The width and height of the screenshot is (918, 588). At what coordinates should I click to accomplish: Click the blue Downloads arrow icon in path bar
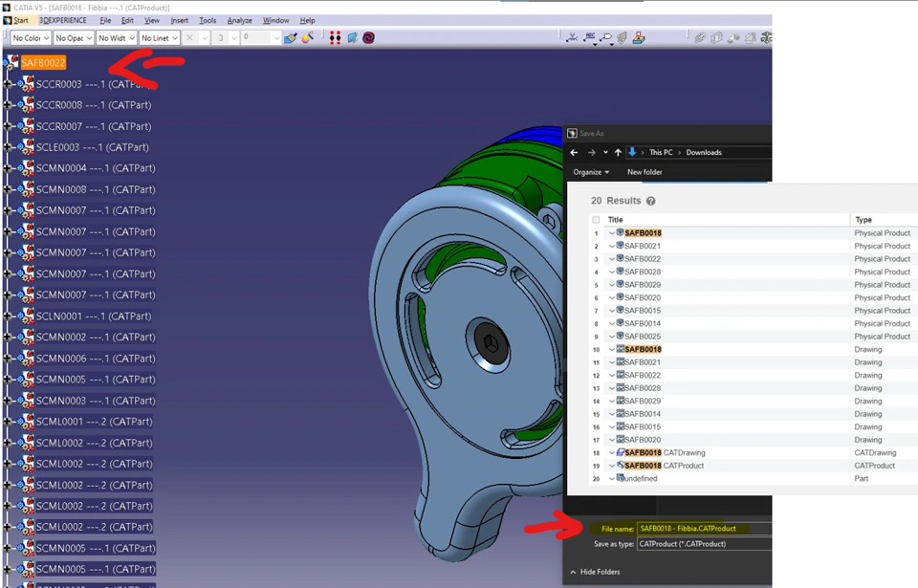point(632,152)
